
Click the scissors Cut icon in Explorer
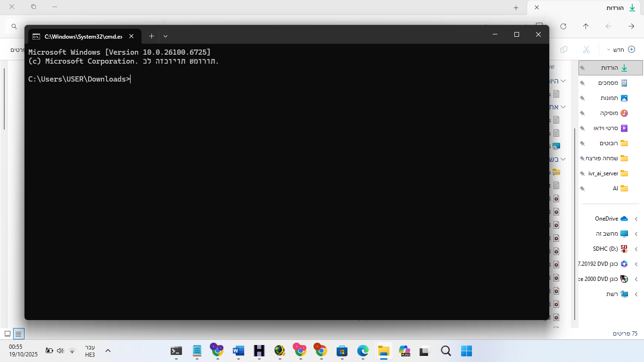pyautogui.click(x=586, y=49)
